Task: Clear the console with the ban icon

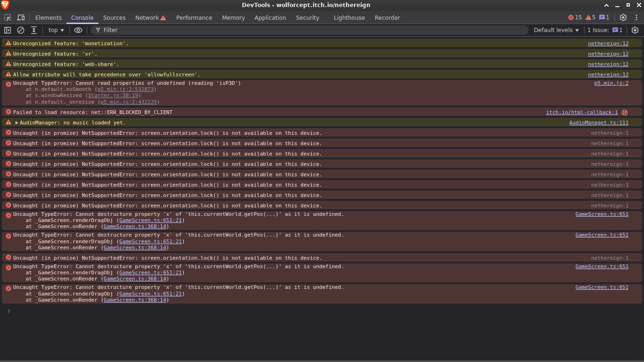Action: point(21,30)
